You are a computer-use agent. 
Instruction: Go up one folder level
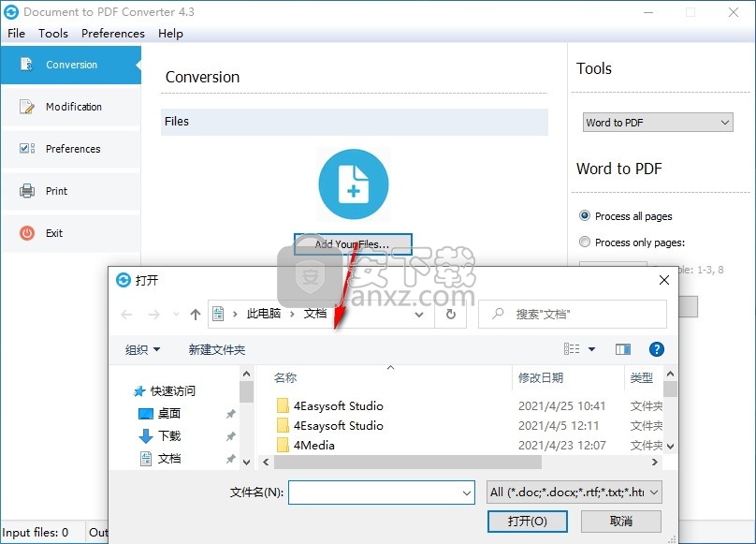click(x=196, y=315)
